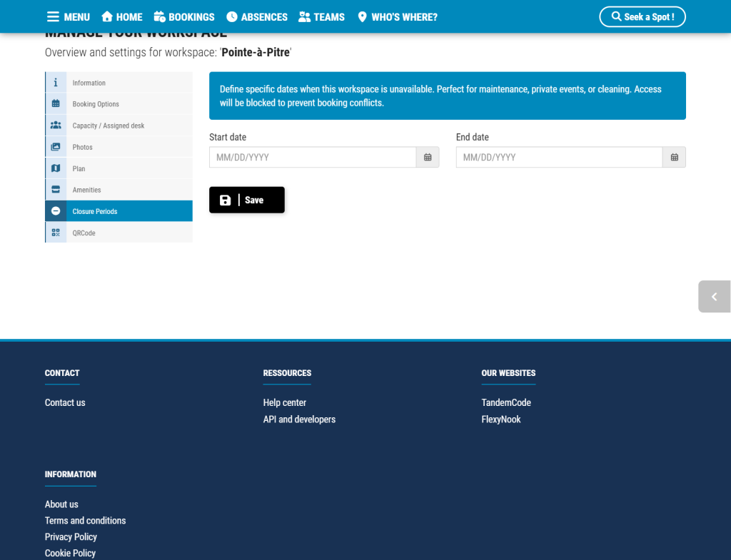Click the Seek a Spot ! button
Viewport: 731px width, 560px height.
click(x=642, y=17)
